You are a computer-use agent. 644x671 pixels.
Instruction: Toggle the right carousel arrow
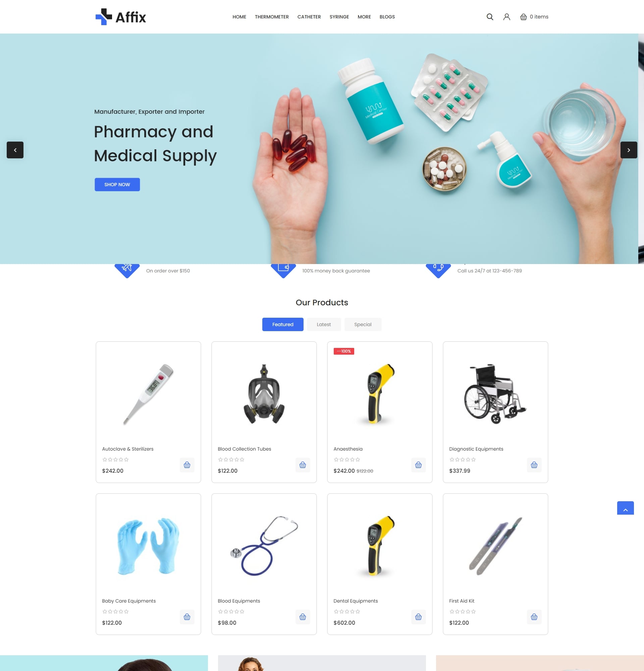tap(629, 150)
